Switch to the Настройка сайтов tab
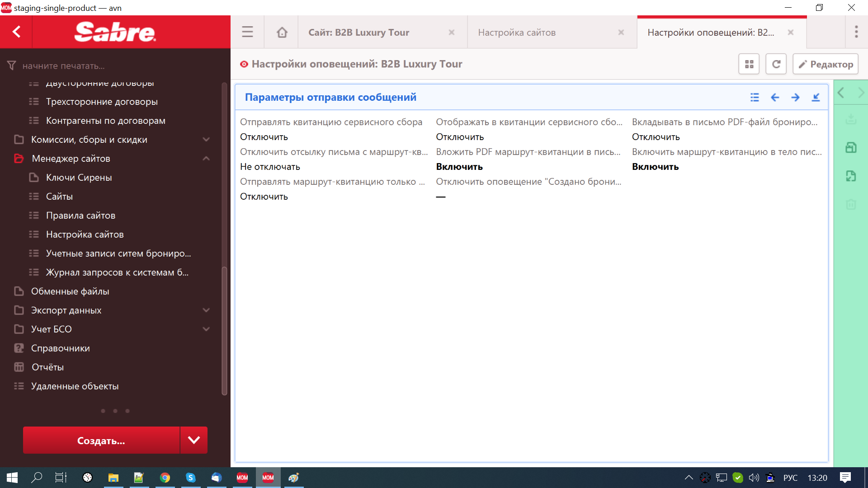The image size is (868, 488). (517, 33)
